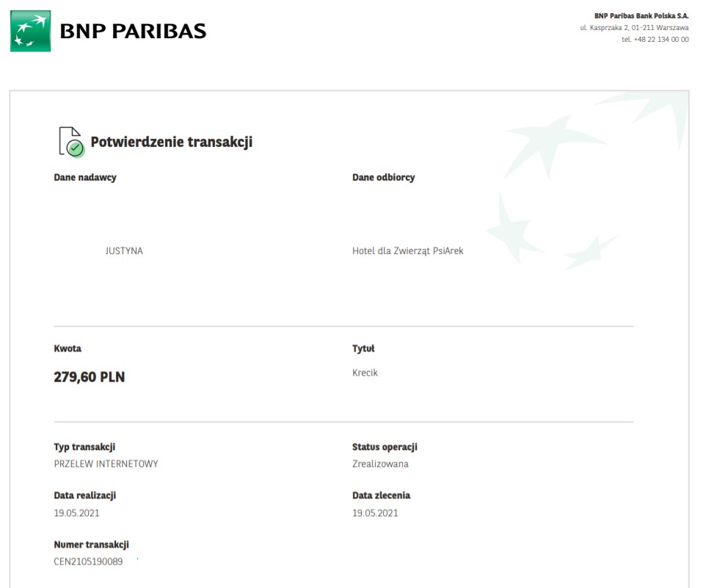Click the address ul. Kasprzaka 2, 01-211 Warszawa
The width and height of the screenshot is (703, 588).
coord(634,28)
